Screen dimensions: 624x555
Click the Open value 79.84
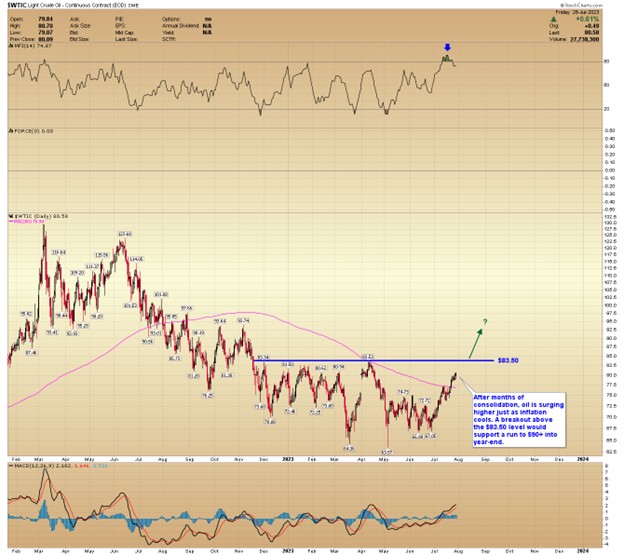coord(46,19)
